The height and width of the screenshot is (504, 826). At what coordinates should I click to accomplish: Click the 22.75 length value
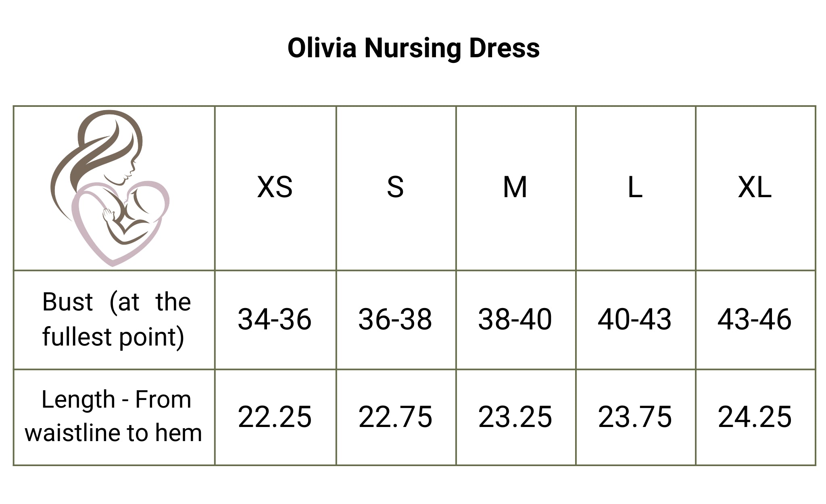point(395,417)
